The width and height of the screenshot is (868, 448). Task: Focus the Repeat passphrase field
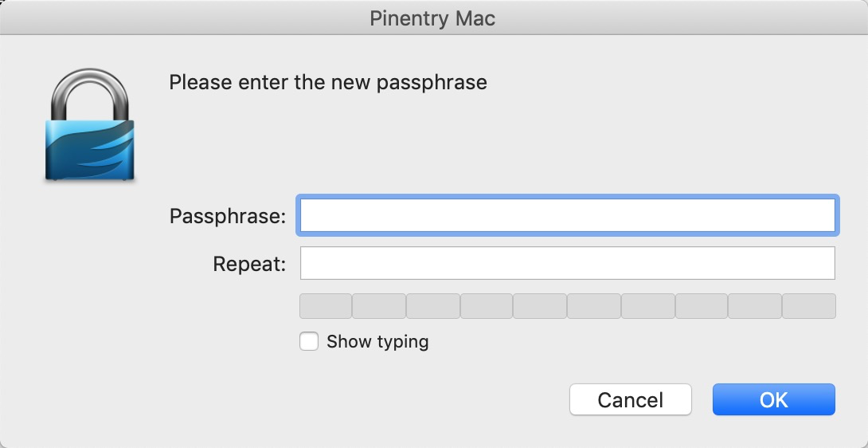point(566,263)
